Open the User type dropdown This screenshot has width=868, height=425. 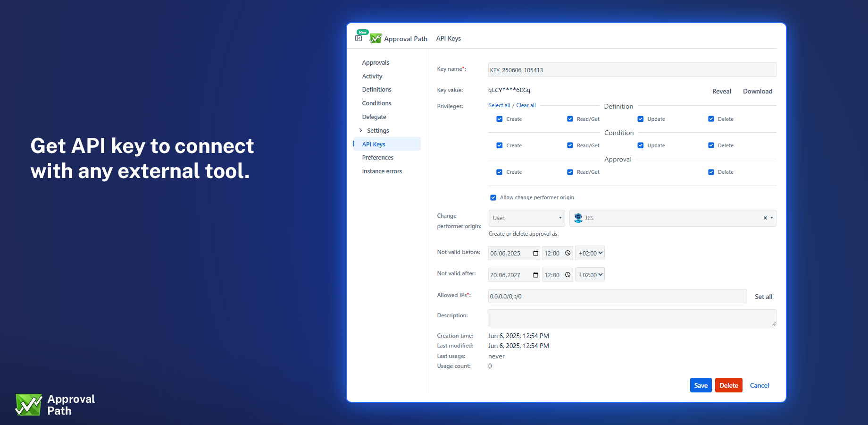[x=526, y=218]
